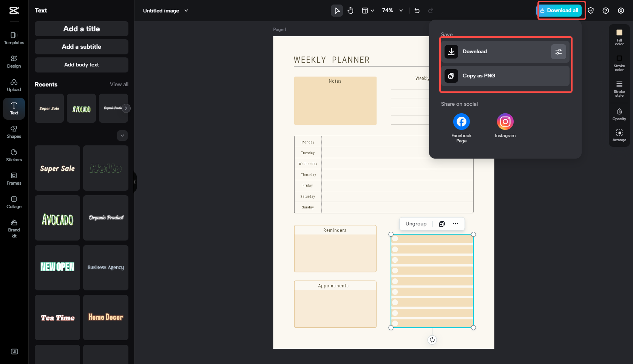Open the Stickers panel
This screenshot has width=633, height=364.
point(14,155)
